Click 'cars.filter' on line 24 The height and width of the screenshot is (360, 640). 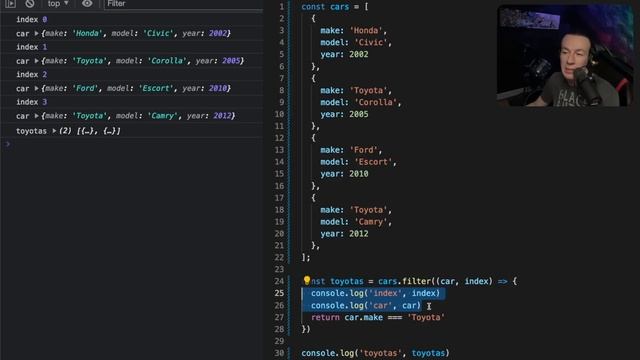[x=404, y=281]
